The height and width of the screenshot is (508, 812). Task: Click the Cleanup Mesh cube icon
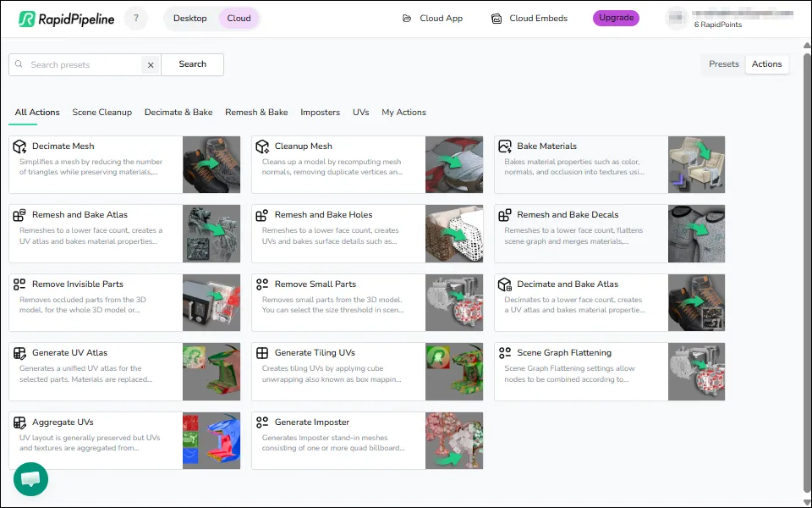coord(261,145)
